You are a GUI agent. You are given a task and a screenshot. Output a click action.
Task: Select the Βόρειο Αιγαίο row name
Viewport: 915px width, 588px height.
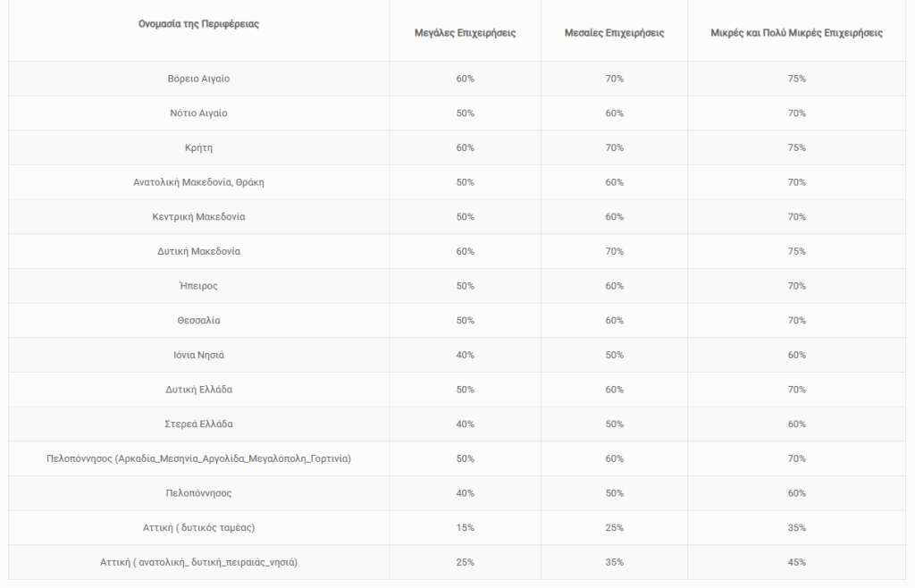tap(198, 79)
